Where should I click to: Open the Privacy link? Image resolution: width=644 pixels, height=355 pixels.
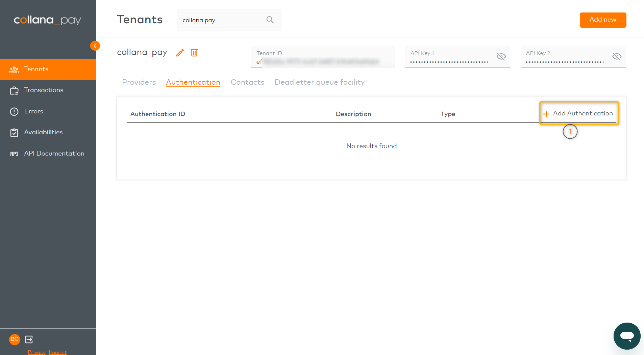pyautogui.click(x=36, y=352)
